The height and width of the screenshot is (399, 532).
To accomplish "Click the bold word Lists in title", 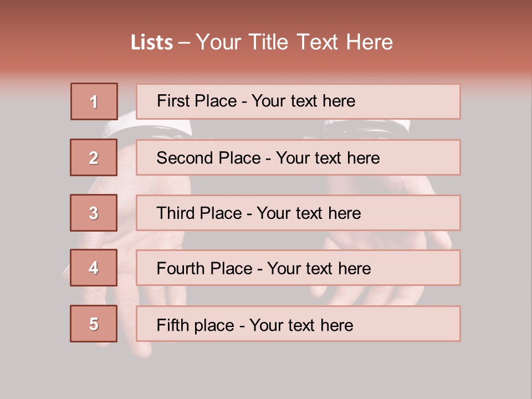I will [x=152, y=43].
